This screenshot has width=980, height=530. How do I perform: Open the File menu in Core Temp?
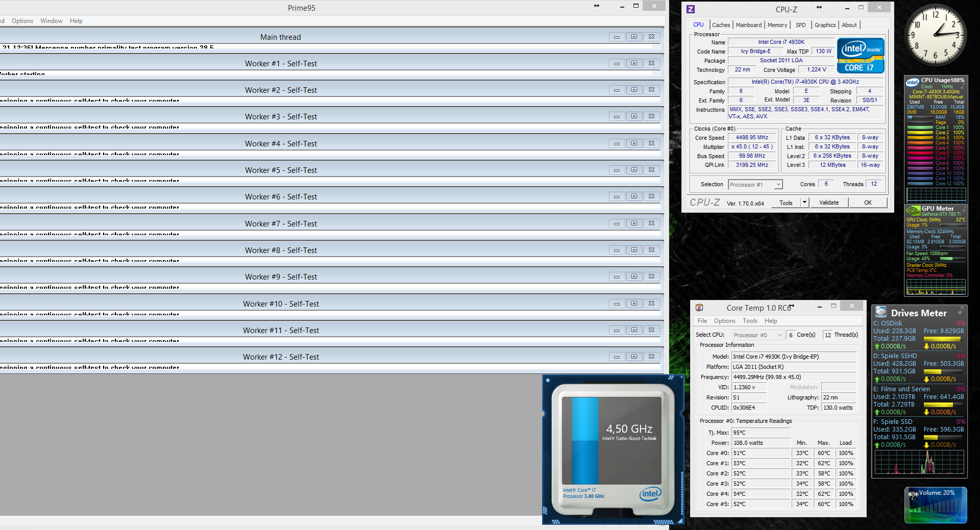pyautogui.click(x=702, y=321)
